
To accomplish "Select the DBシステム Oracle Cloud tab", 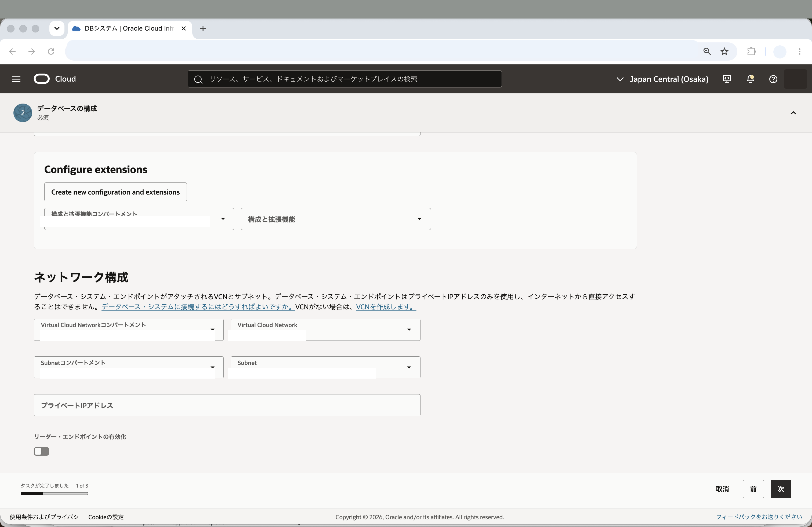I will [x=130, y=29].
